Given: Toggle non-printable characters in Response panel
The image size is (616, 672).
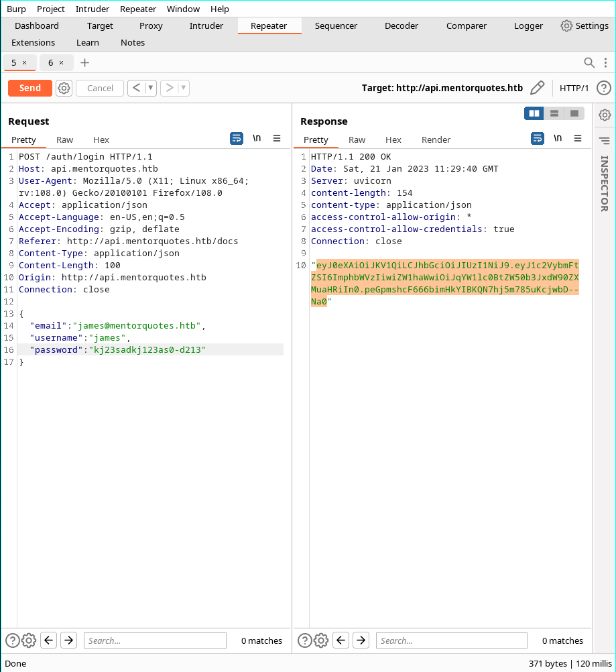Looking at the screenshot, I should coord(557,138).
